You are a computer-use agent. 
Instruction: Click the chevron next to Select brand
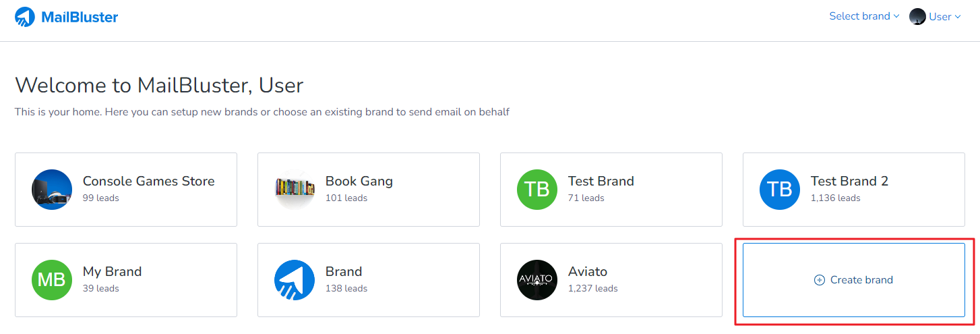[896, 16]
